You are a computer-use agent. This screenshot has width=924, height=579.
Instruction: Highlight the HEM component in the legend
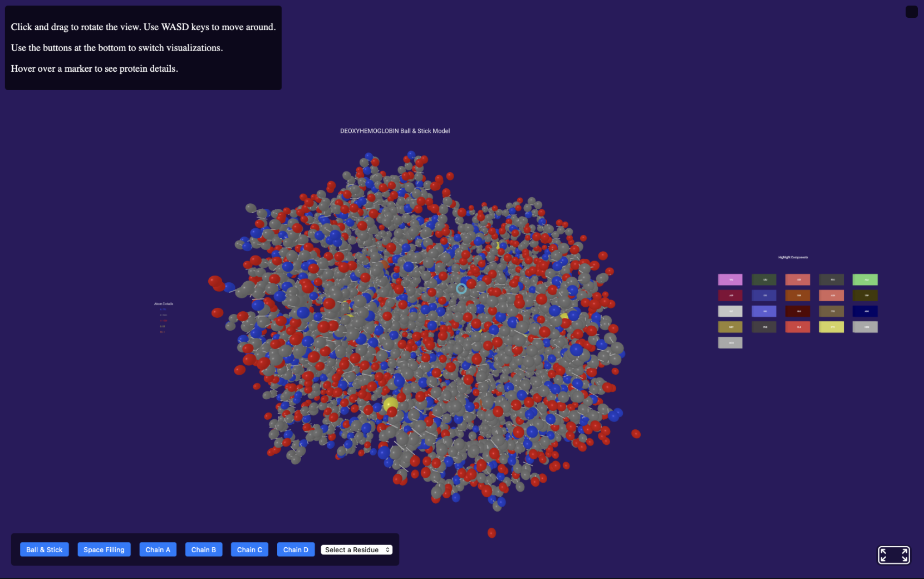coord(865,327)
